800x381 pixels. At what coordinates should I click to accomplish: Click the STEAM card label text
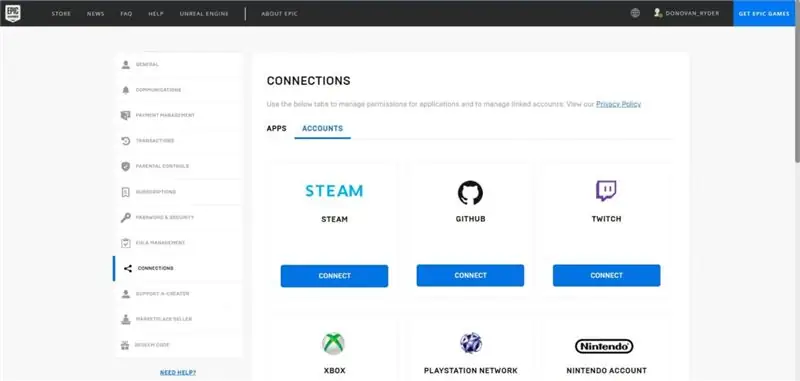(x=334, y=219)
